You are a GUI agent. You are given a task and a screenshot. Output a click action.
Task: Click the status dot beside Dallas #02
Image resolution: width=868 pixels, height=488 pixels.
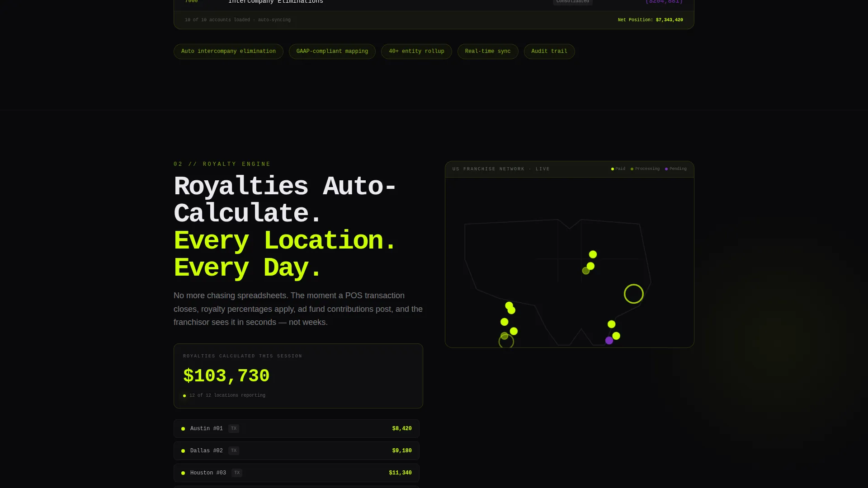click(x=183, y=451)
